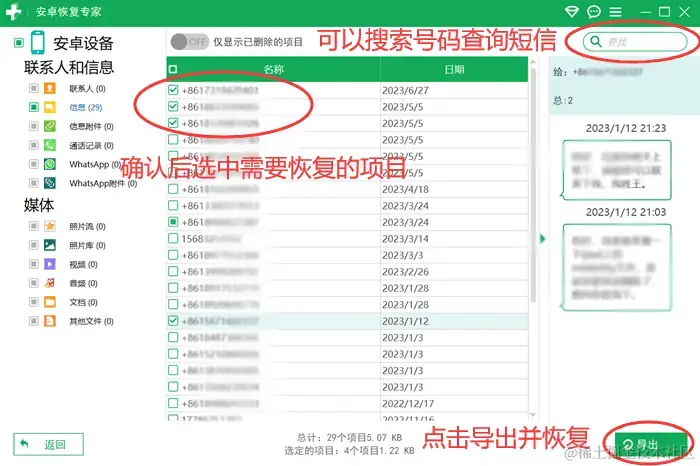Screen dimensions: 700x466
Task: Select the WhatsApp附件 (0) category
Action: tap(103, 183)
